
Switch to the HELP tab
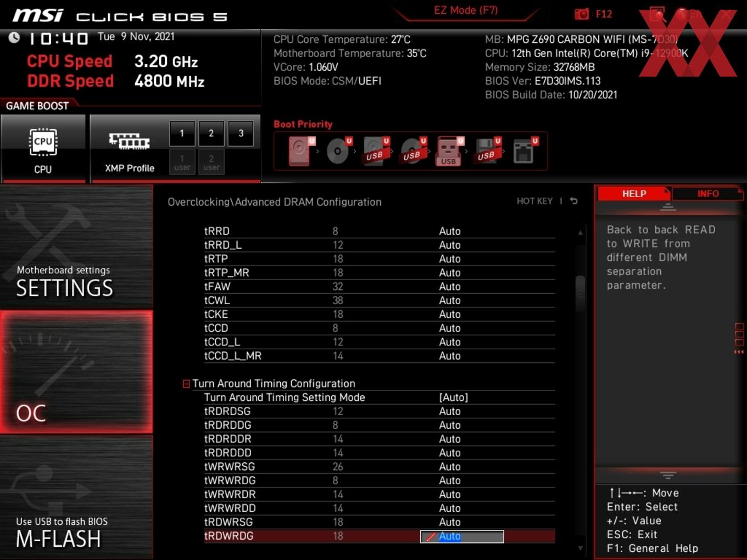(634, 194)
